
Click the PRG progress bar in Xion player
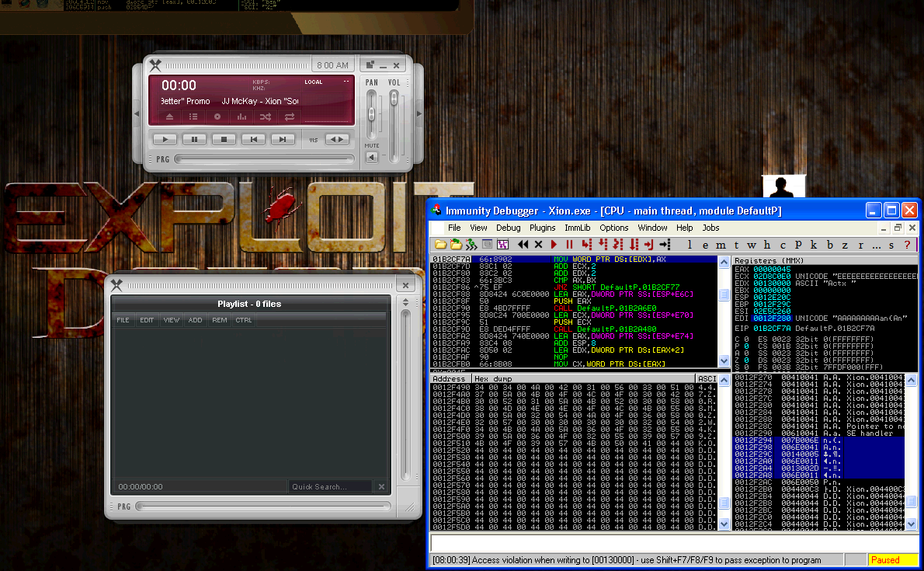tap(265, 158)
